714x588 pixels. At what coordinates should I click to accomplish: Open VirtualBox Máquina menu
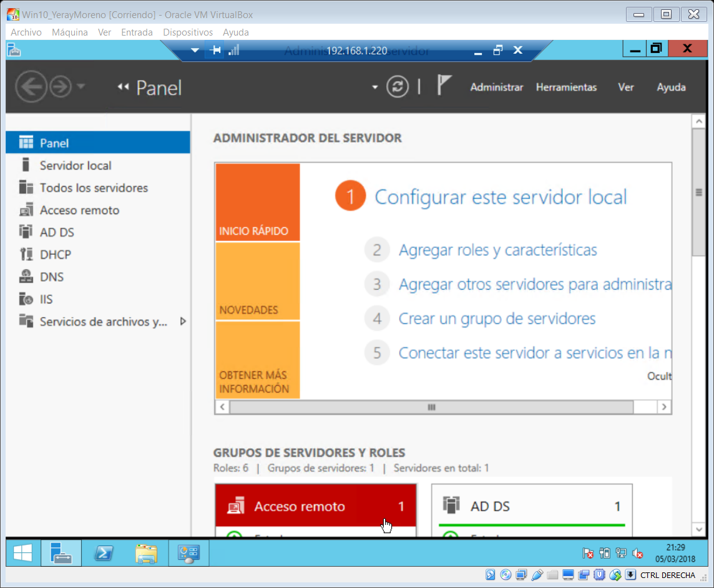(x=70, y=32)
